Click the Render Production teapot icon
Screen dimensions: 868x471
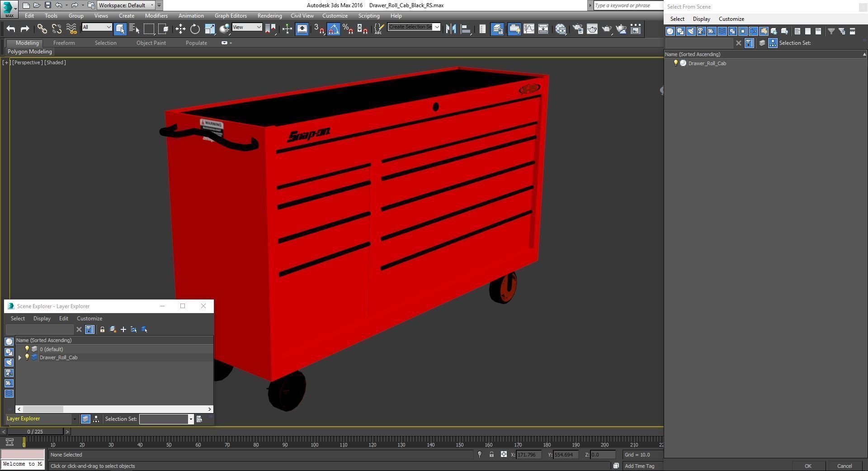coord(607,29)
